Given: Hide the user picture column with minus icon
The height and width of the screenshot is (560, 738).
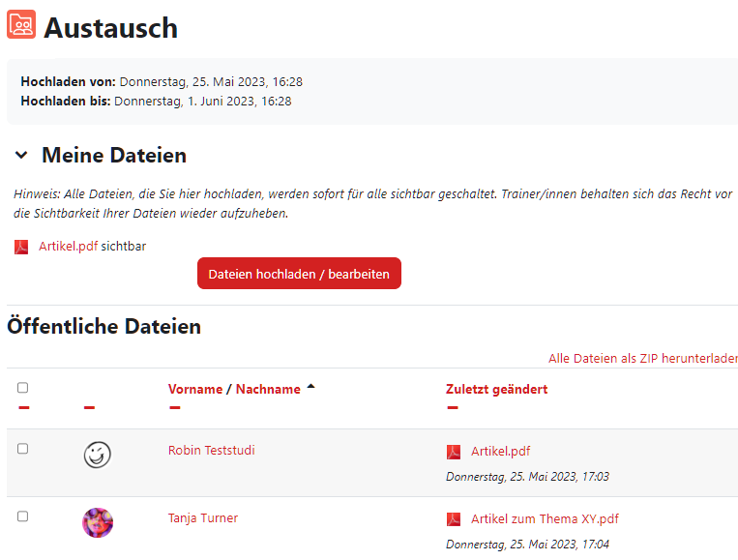Looking at the screenshot, I should (x=89, y=407).
